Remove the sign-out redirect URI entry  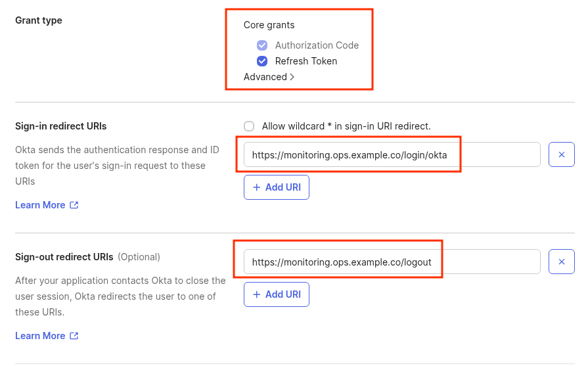coord(562,262)
